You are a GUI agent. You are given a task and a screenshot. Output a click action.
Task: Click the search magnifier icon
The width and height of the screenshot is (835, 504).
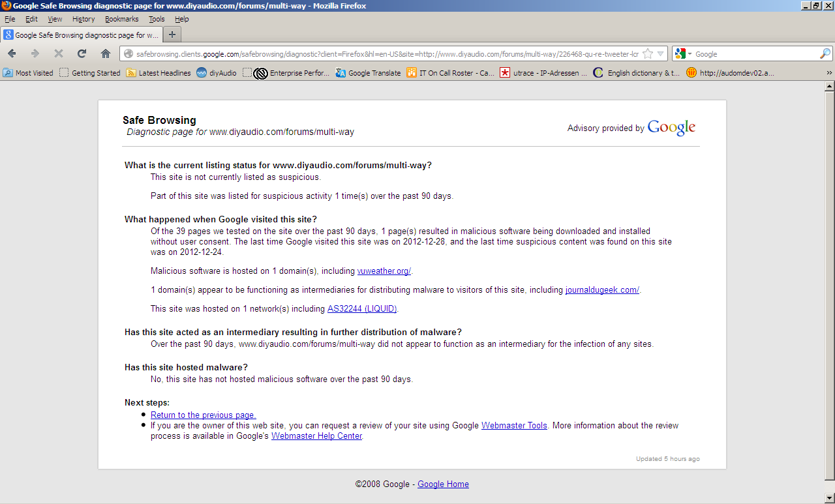[825, 54]
